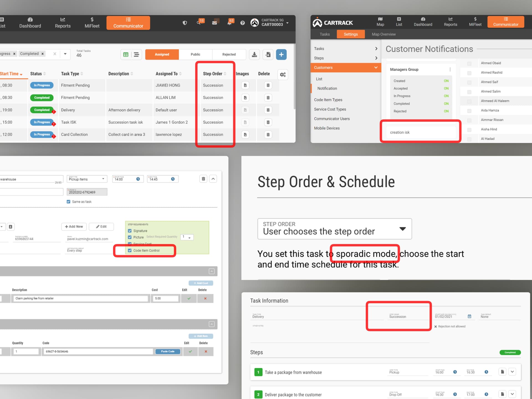The width and height of the screenshot is (532, 399).
Task: Toggle the Code Item Control checkbox
Action: click(x=130, y=250)
